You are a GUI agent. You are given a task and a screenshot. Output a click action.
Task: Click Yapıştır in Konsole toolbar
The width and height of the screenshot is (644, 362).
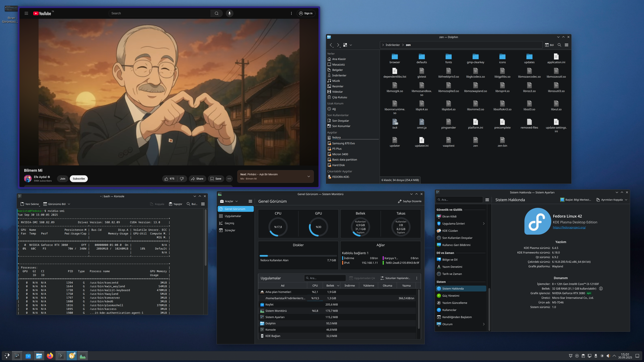[x=175, y=204]
